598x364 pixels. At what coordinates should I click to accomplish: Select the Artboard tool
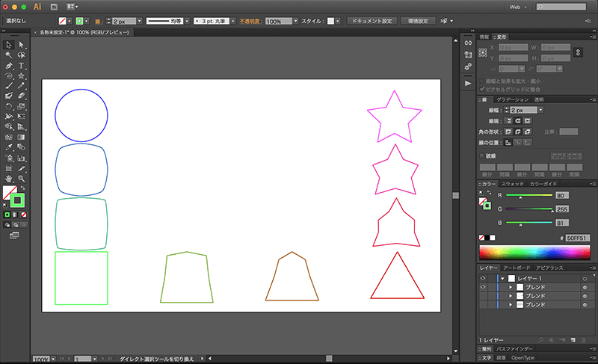click(8, 168)
